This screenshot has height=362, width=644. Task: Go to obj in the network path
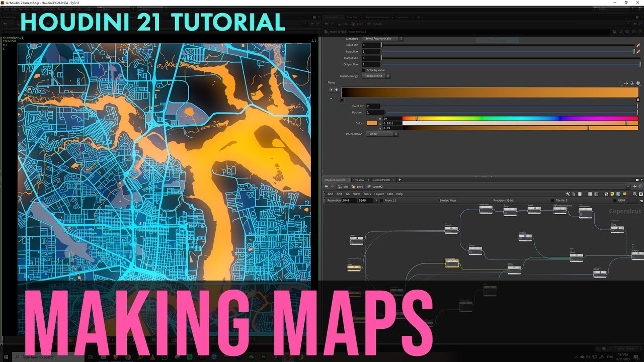(343, 187)
